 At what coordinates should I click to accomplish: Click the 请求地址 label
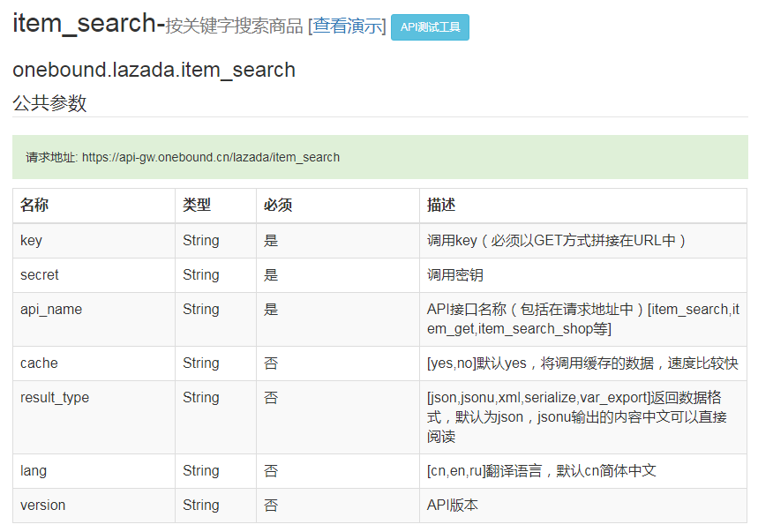[x=51, y=158]
